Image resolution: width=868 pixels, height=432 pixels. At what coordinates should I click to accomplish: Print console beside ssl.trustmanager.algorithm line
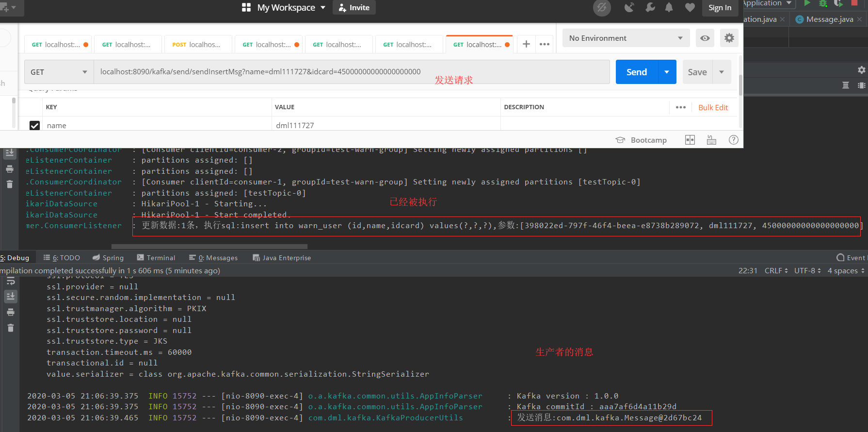(11, 312)
